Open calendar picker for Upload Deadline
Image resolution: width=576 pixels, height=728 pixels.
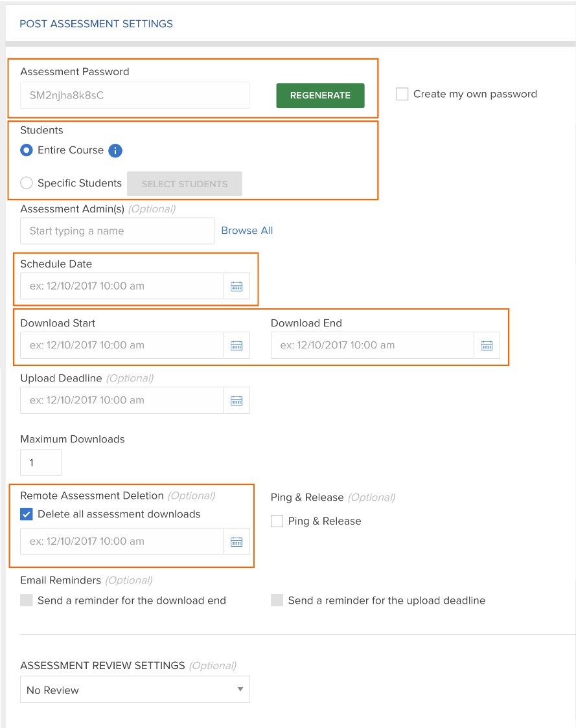tap(236, 400)
